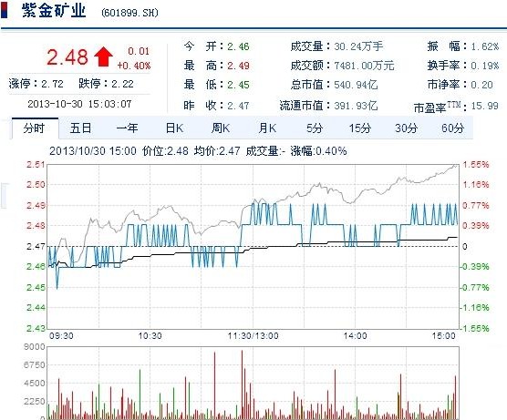Open the 15分 fifteen-minute tab

pos(360,128)
